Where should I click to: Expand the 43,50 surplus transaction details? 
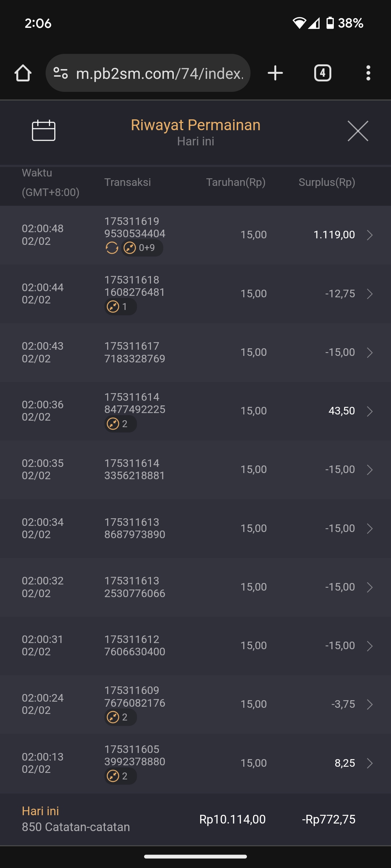pos(370,411)
